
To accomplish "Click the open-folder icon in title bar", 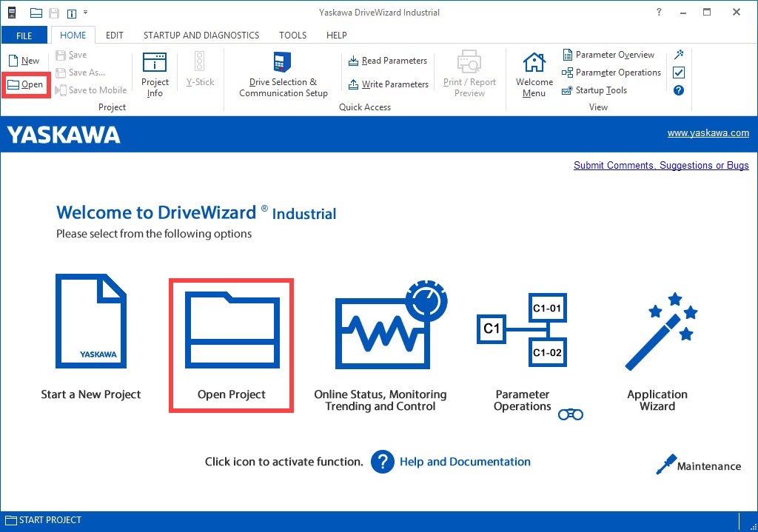I will [36, 13].
